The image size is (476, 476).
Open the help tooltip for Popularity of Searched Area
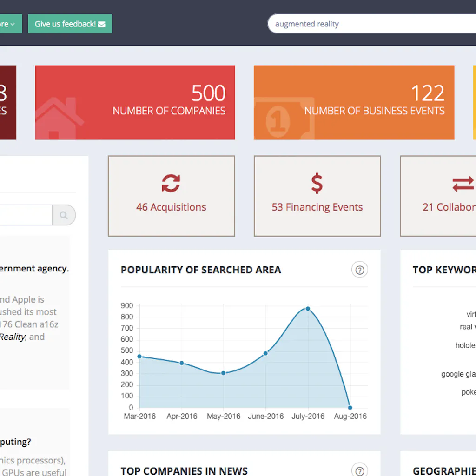359,270
